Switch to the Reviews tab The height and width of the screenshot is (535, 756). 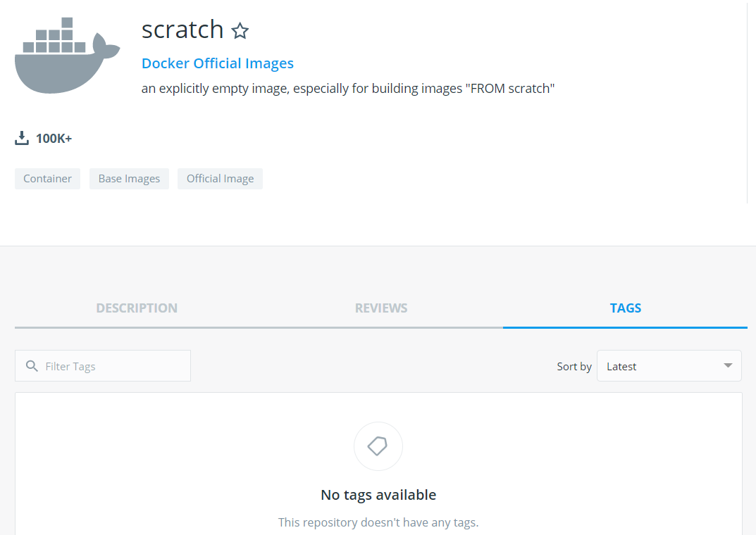click(x=381, y=308)
